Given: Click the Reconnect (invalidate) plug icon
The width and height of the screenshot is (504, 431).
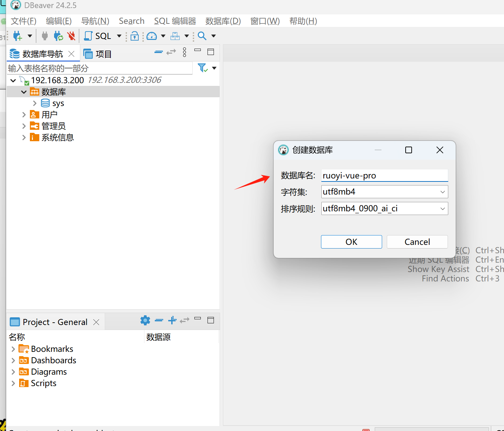Looking at the screenshot, I should point(58,36).
